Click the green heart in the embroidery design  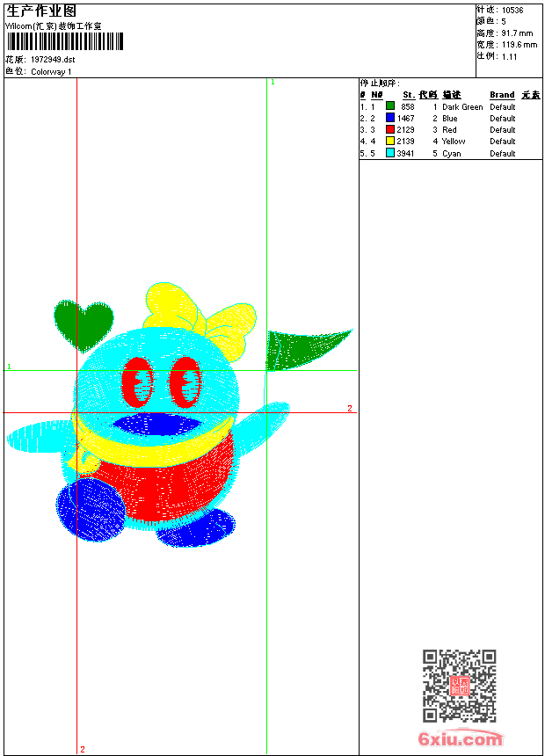coord(84,326)
